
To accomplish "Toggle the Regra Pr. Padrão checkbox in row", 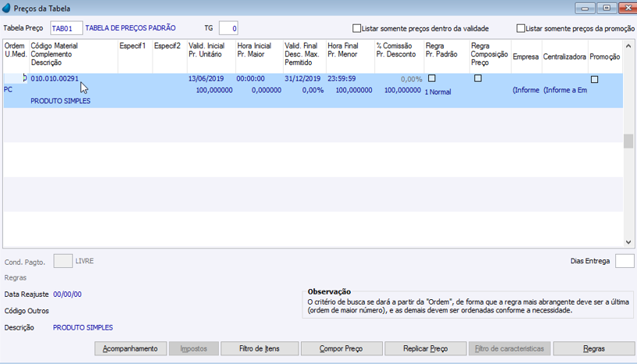I will tap(432, 78).
